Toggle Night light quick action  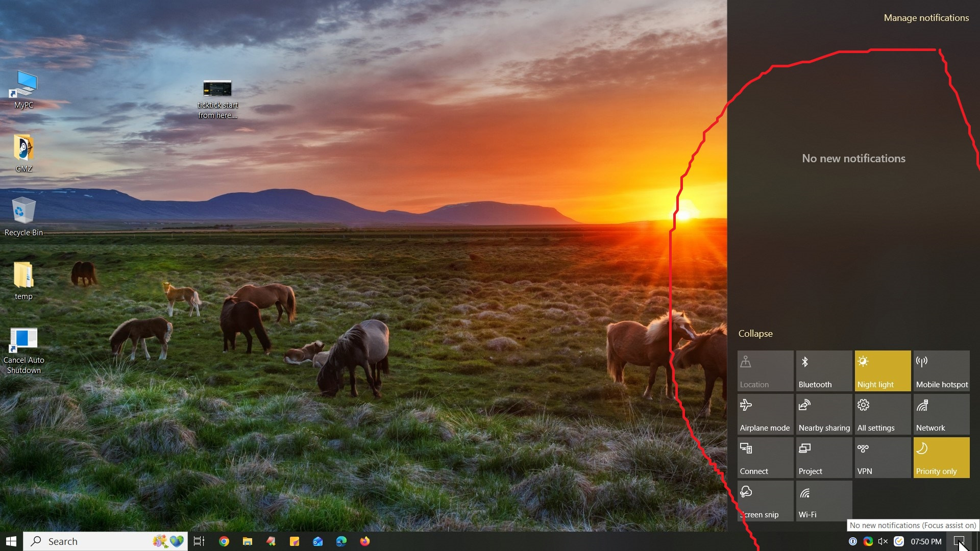pyautogui.click(x=883, y=371)
